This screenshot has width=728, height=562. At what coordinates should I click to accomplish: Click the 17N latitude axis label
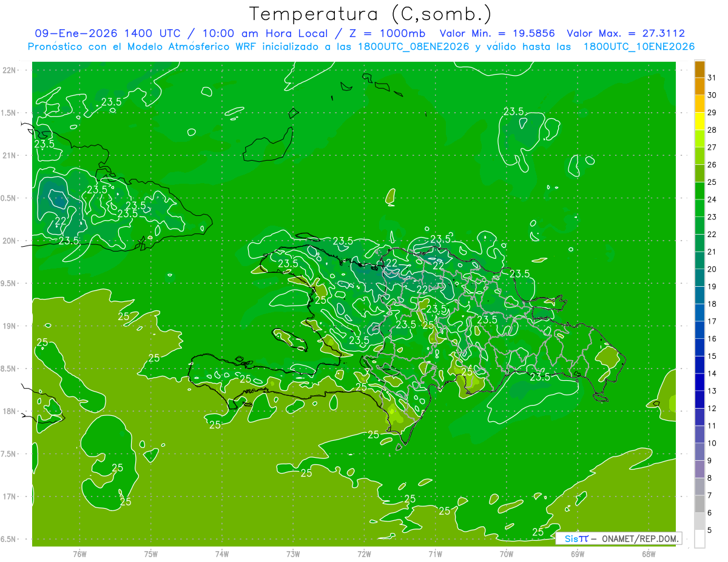pyautogui.click(x=8, y=497)
